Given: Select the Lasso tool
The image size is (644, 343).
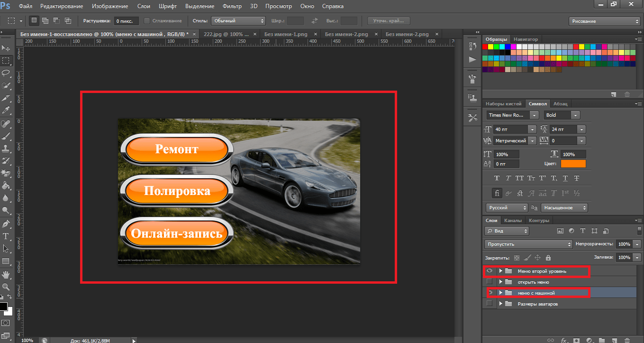Looking at the screenshot, I should [x=6, y=73].
